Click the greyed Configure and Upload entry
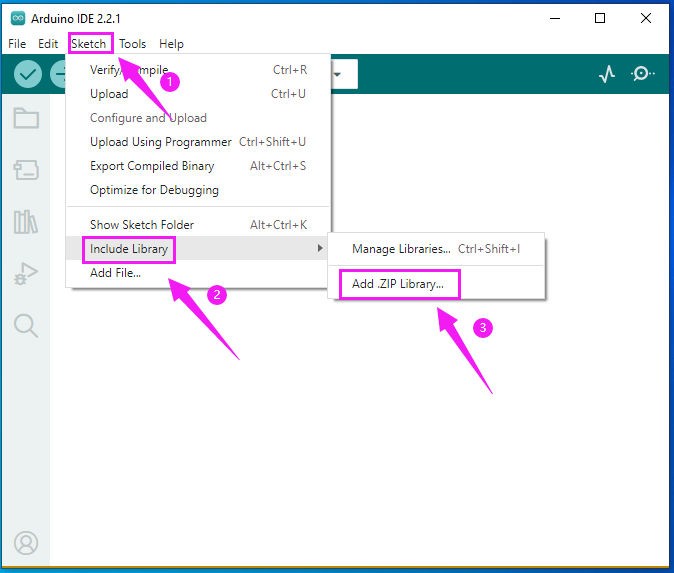 tap(198, 118)
